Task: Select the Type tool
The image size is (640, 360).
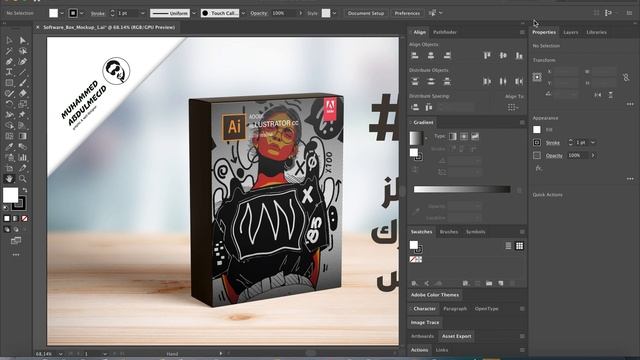Action: 9,72
